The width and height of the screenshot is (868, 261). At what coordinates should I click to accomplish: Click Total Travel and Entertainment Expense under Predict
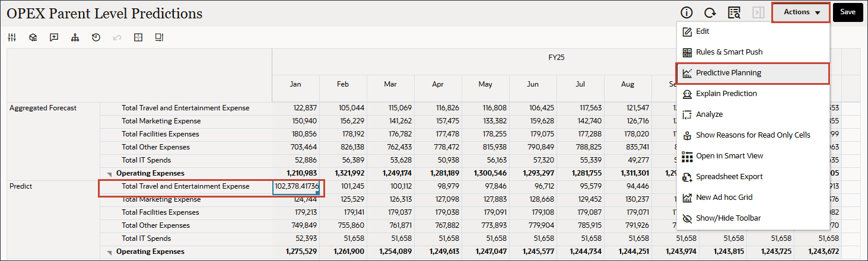coord(186,186)
